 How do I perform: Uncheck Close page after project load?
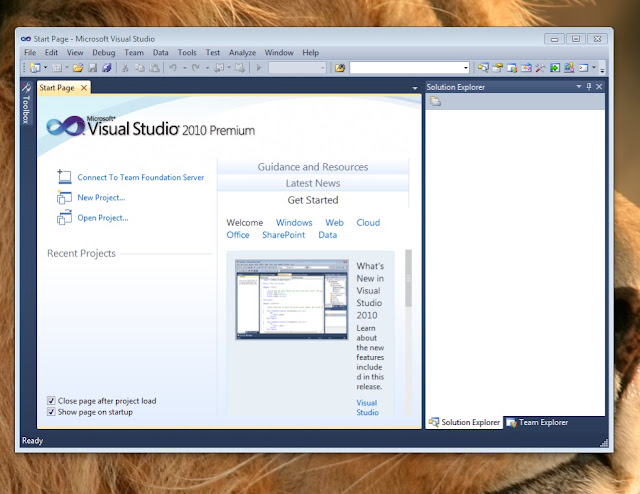coord(51,401)
